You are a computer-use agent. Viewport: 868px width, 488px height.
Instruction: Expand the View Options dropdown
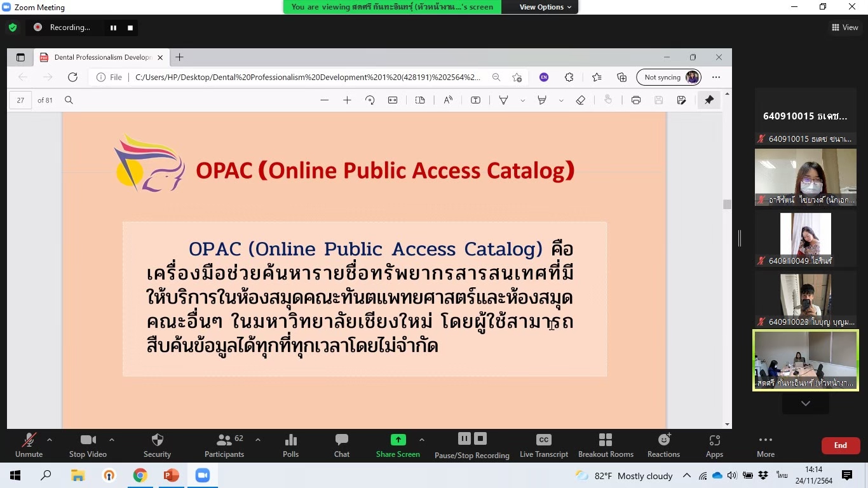pos(545,7)
